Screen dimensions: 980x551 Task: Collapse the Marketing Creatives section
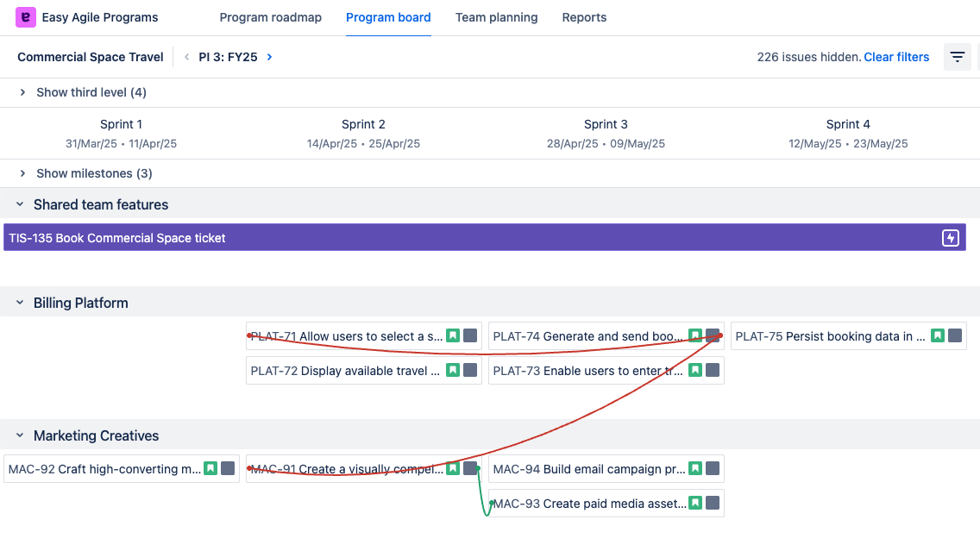pos(19,435)
